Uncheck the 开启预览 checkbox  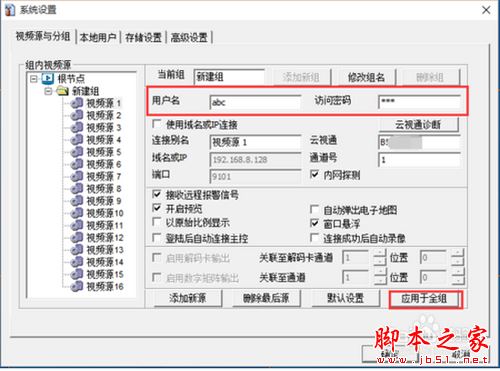tap(156, 208)
